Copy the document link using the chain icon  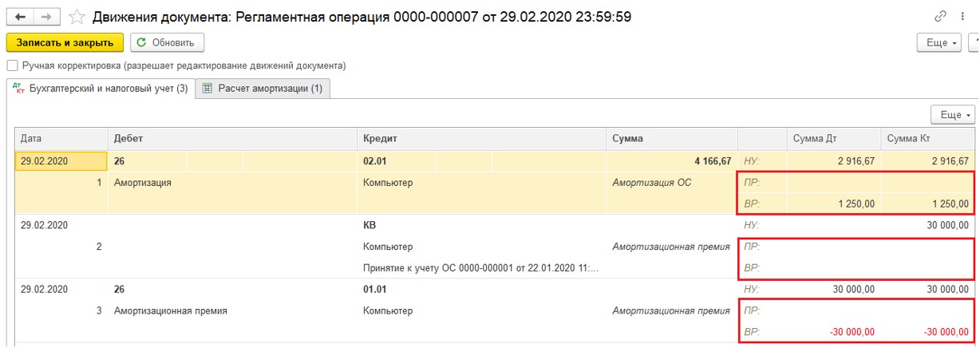pyautogui.click(x=940, y=17)
